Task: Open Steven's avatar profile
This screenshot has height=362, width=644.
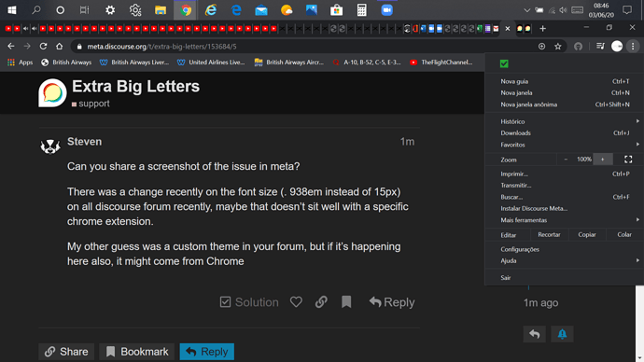Action: [50, 146]
